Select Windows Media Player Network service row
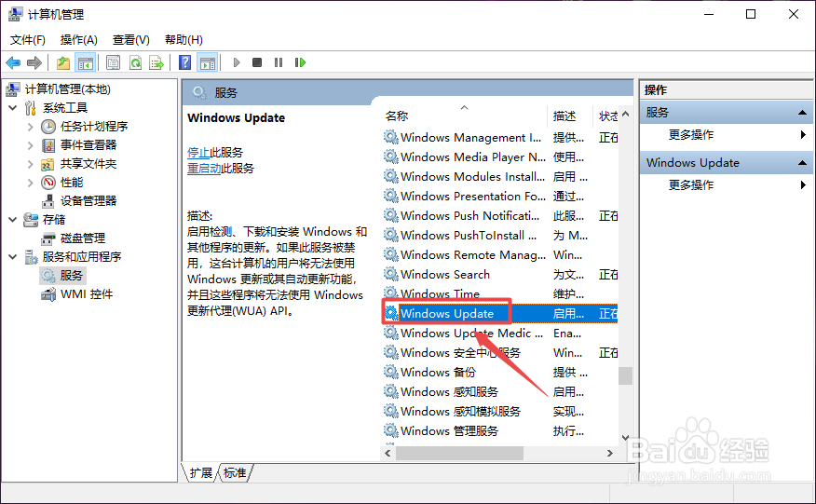The image size is (816, 504). tap(500, 157)
